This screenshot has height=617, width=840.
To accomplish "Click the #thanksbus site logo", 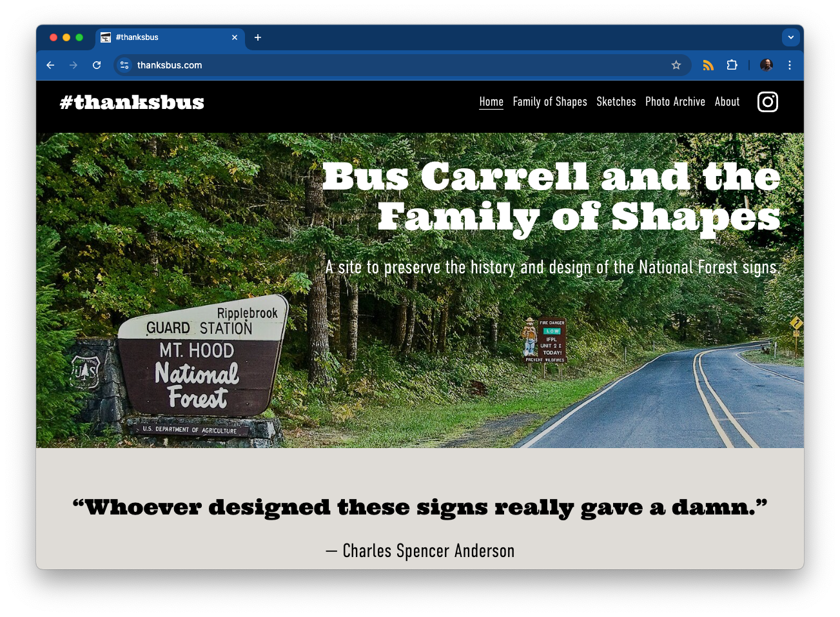I will 132,103.
